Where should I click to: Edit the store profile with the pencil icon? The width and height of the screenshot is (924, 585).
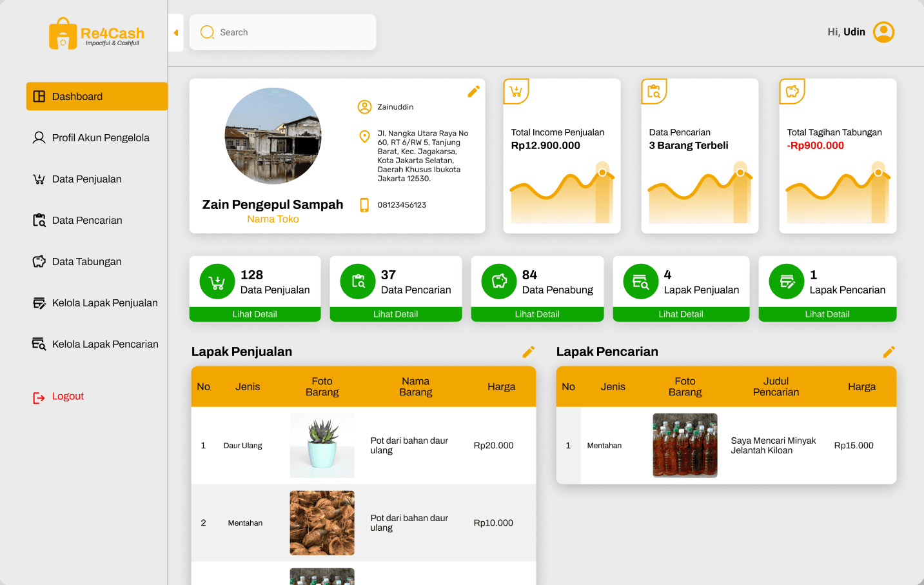click(x=474, y=91)
